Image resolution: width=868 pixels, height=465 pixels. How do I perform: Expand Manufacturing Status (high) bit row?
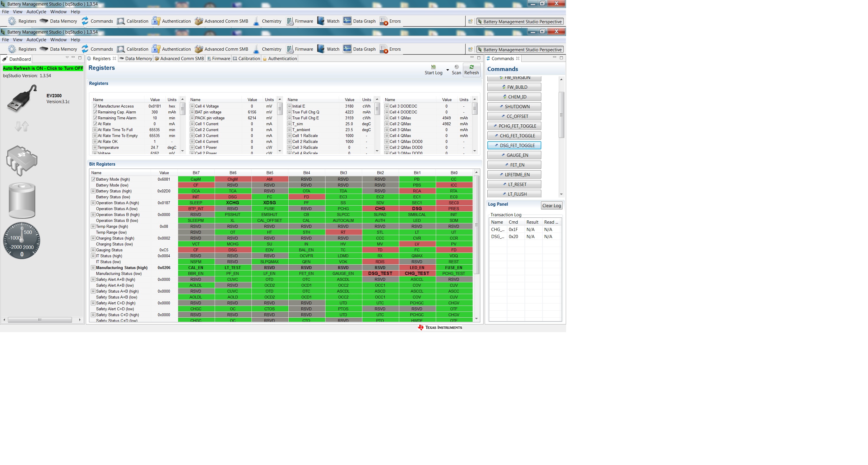point(93,268)
